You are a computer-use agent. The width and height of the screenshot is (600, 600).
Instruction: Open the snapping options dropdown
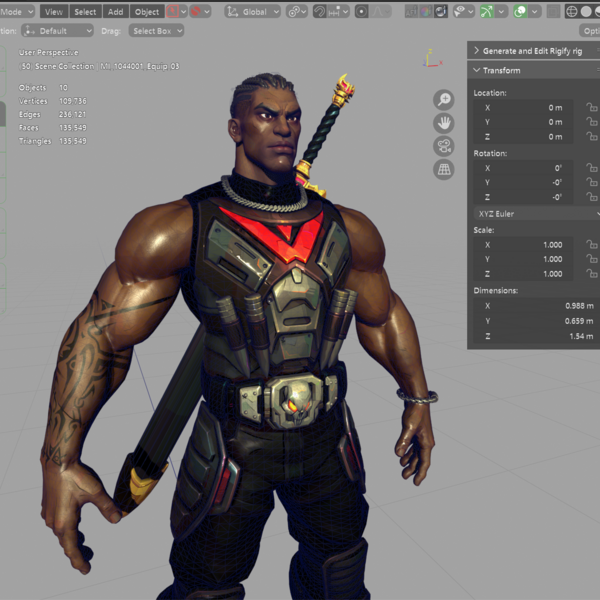coord(338,12)
